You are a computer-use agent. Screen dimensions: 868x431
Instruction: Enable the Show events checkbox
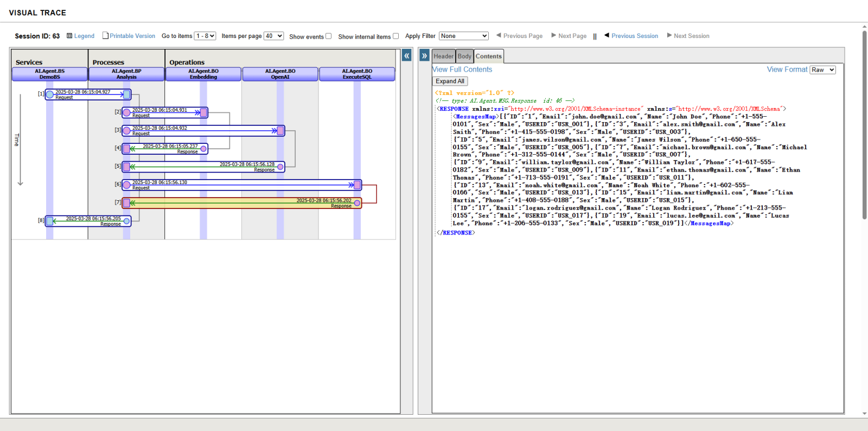click(328, 36)
